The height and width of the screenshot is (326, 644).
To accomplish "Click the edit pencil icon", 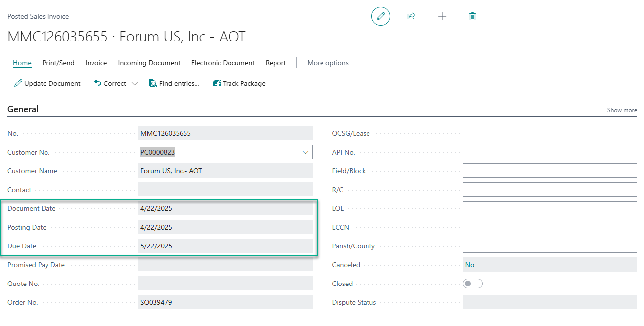I will [x=381, y=16].
